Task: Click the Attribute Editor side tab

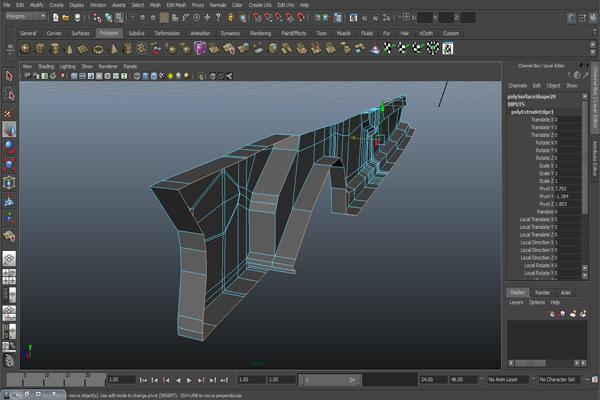Action: (595, 158)
